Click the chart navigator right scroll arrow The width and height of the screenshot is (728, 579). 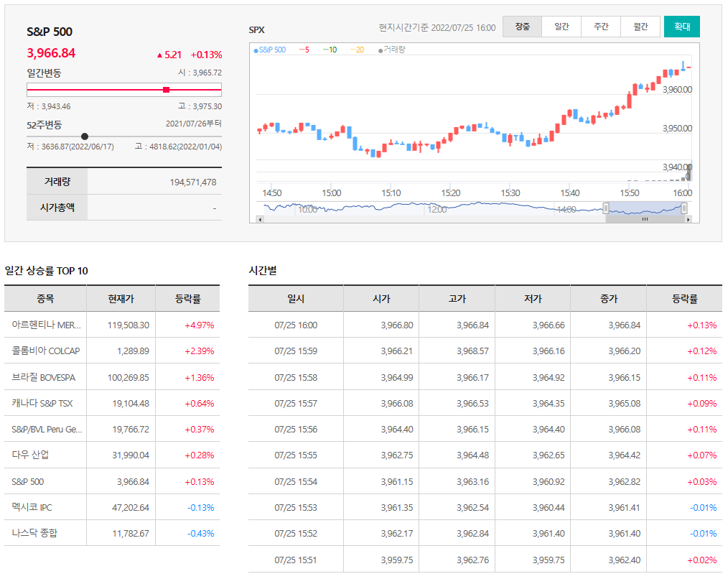(688, 219)
